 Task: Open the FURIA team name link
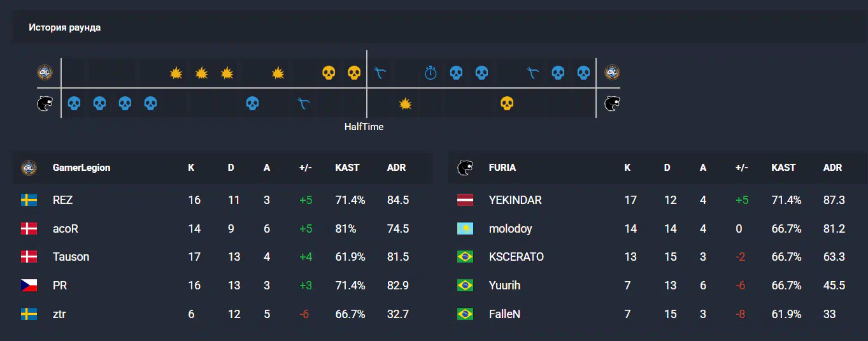(x=502, y=168)
